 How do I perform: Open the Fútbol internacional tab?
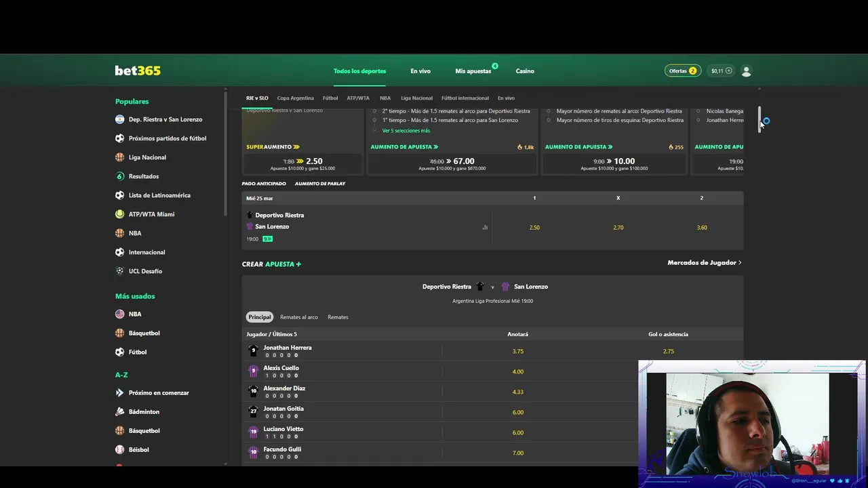click(465, 98)
